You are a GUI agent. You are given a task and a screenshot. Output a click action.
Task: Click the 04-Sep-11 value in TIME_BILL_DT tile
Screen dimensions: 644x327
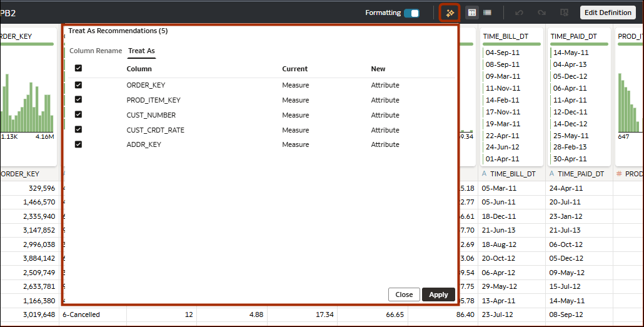[502, 53]
